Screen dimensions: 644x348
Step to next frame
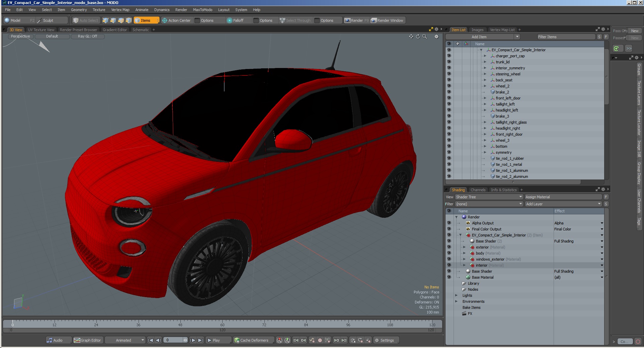pos(193,340)
